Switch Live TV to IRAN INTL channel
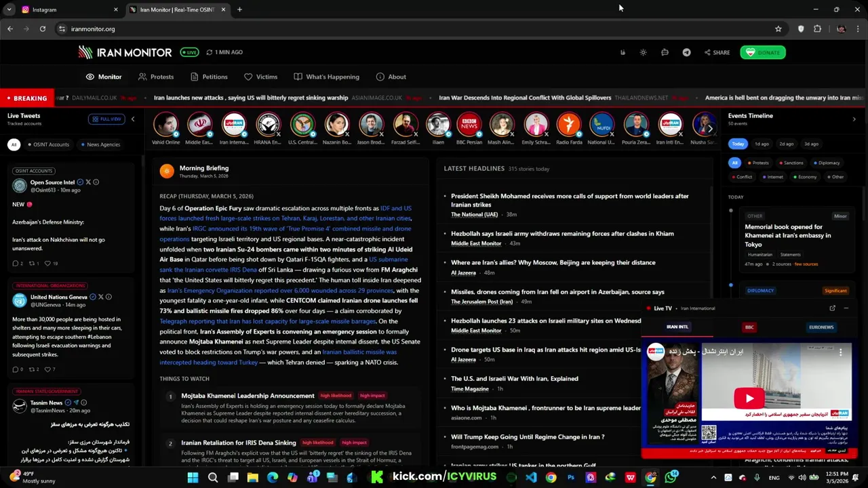Screen dimensions: 868x488 [x=677, y=327]
